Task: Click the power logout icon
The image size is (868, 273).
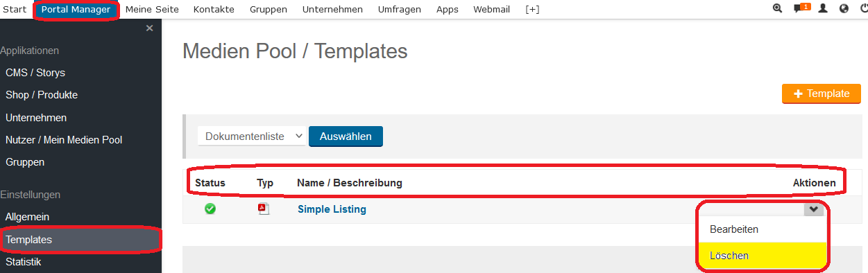Action: coord(864,9)
